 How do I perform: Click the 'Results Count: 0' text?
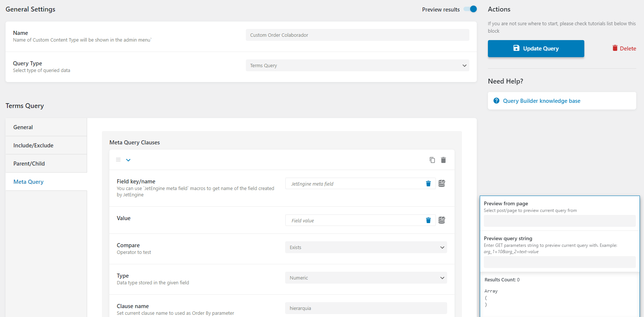(502, 280)
